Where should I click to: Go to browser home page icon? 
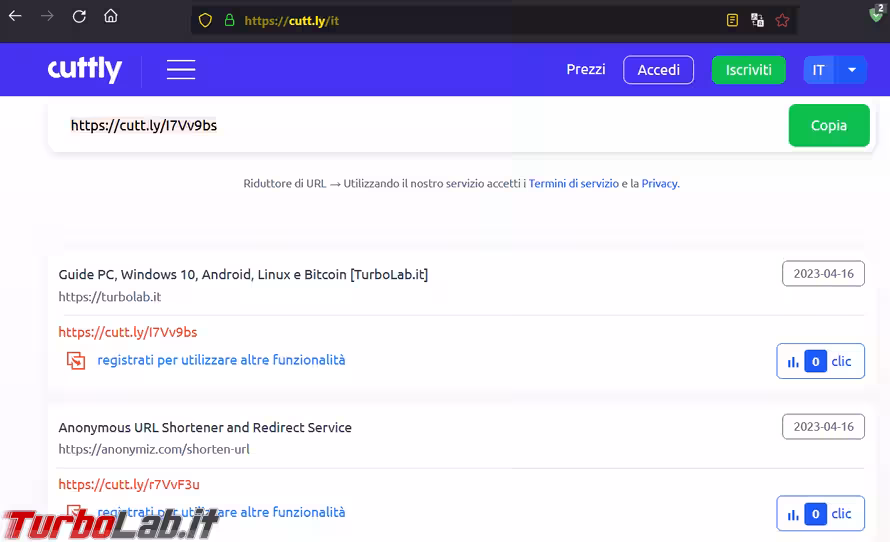point(111,17)
